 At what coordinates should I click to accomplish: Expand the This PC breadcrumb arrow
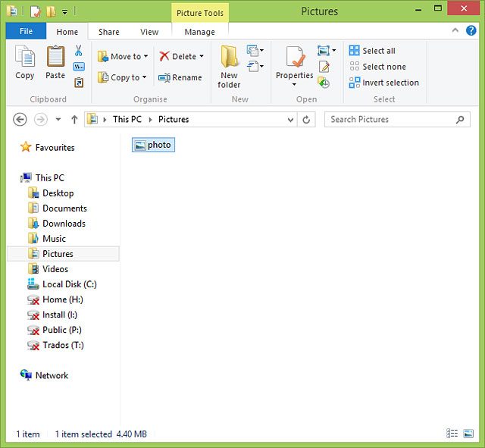click(x=150, y=120)
